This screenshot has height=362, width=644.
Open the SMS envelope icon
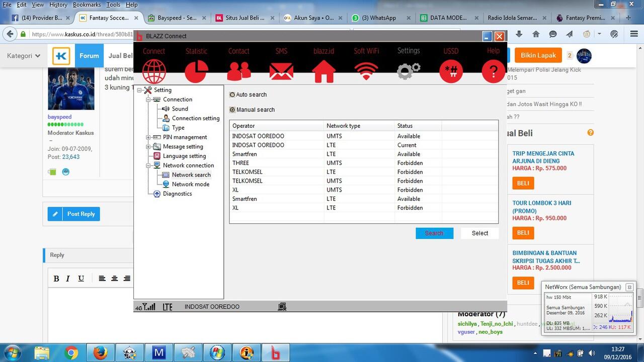click(281, 71)
